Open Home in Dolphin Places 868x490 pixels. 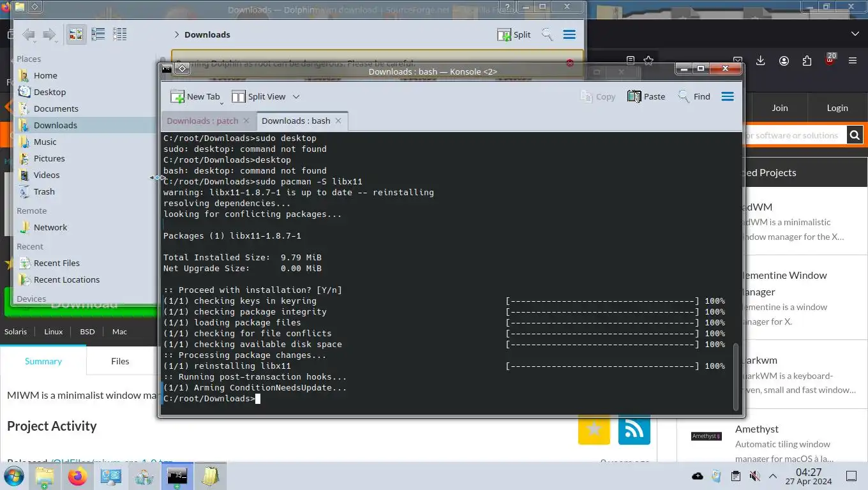[x=45, y=75]
